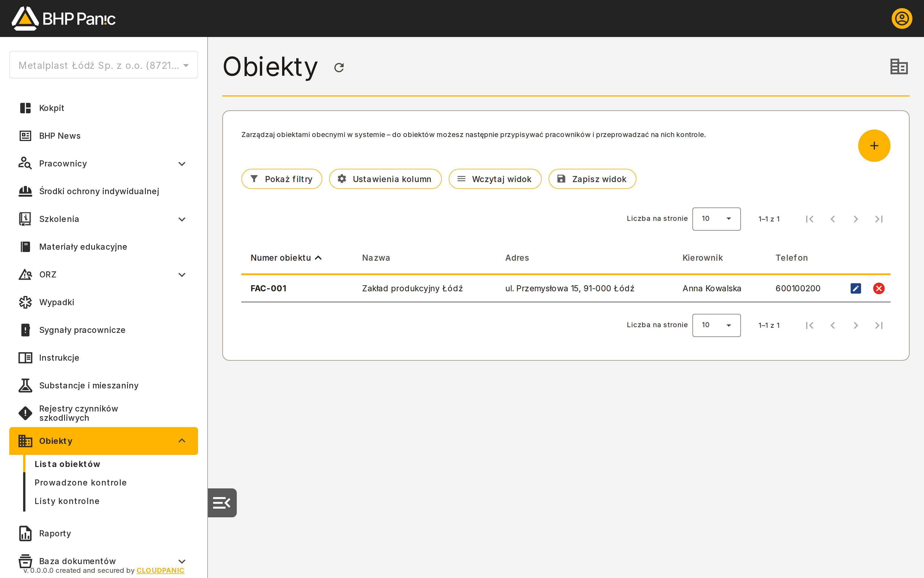Edit the FAC-001 object row
Screen dimensions: 924x578
click(856, 288)
